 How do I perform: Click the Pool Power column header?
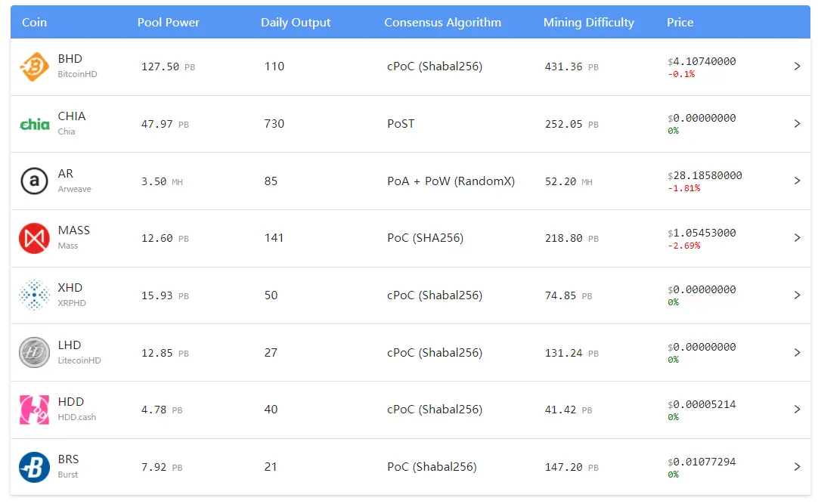[x=169, y=23]
